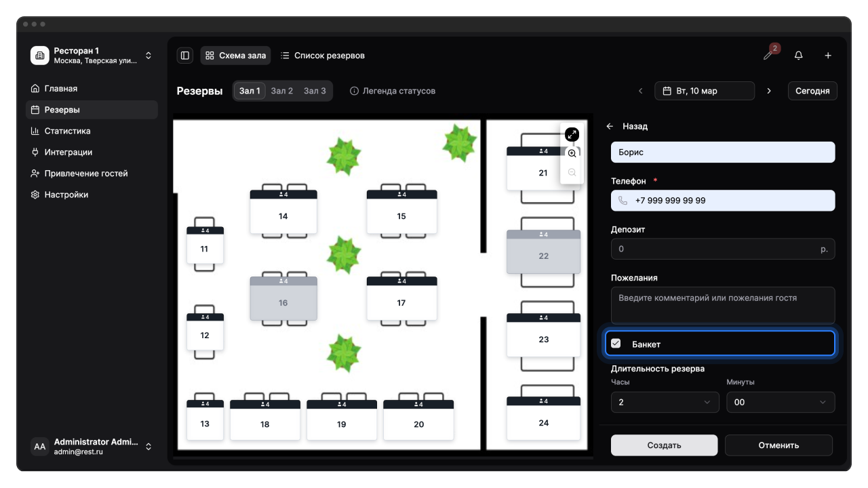Open Список резервов view

point(323,56)
